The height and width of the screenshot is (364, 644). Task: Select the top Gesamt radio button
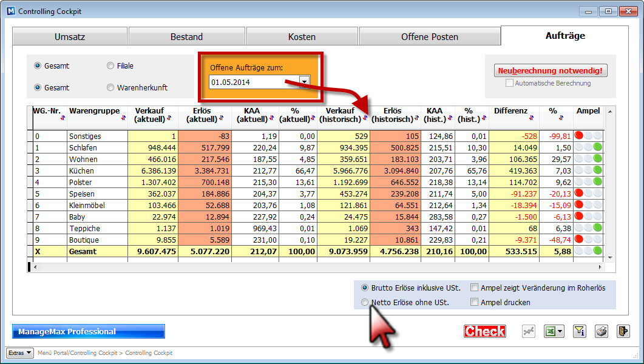coord(38,66)
